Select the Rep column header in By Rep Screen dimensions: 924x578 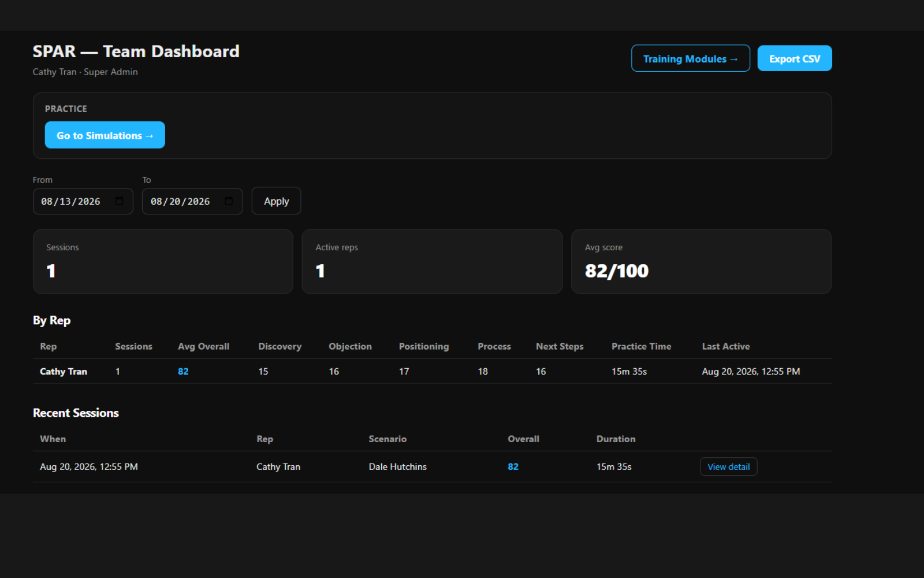coord(49,346)
